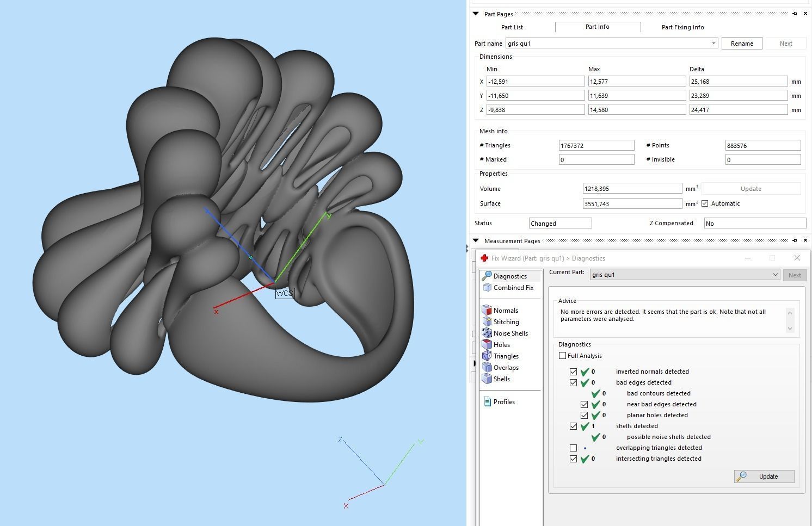The width and height of the screenshot is (812, 526).
Task: Click the 'possible noise shells detected' row text
Action: tap(669, 437)
